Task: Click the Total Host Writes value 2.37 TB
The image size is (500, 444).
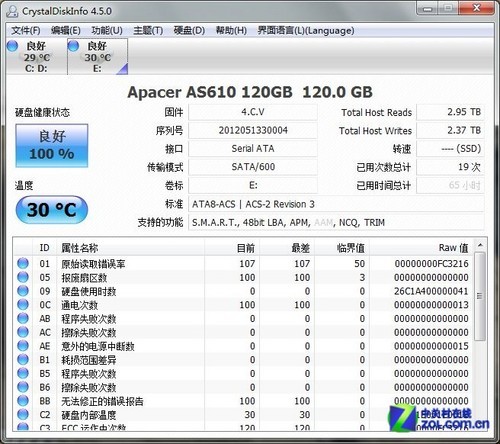Action: (450, 130)
